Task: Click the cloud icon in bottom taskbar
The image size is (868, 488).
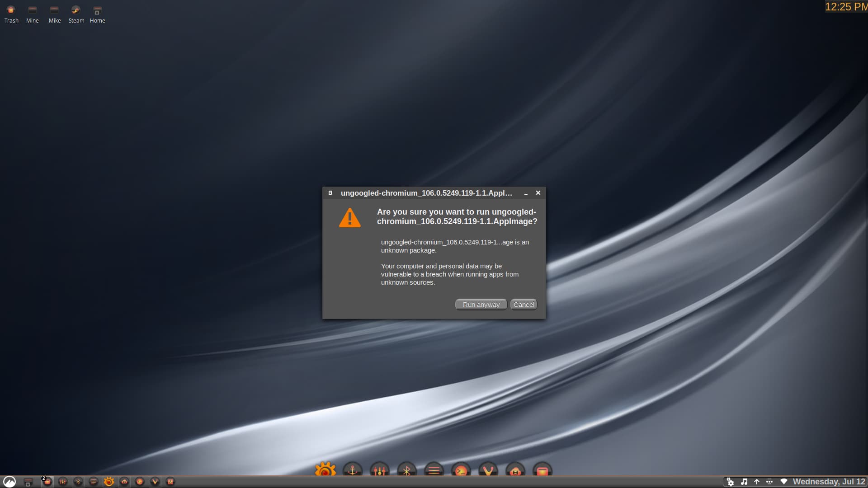Action: (124, 482)
